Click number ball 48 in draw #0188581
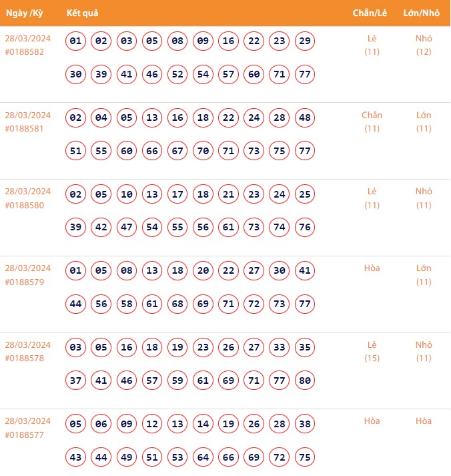Screen dimensions: 451x476 [305, 118]
